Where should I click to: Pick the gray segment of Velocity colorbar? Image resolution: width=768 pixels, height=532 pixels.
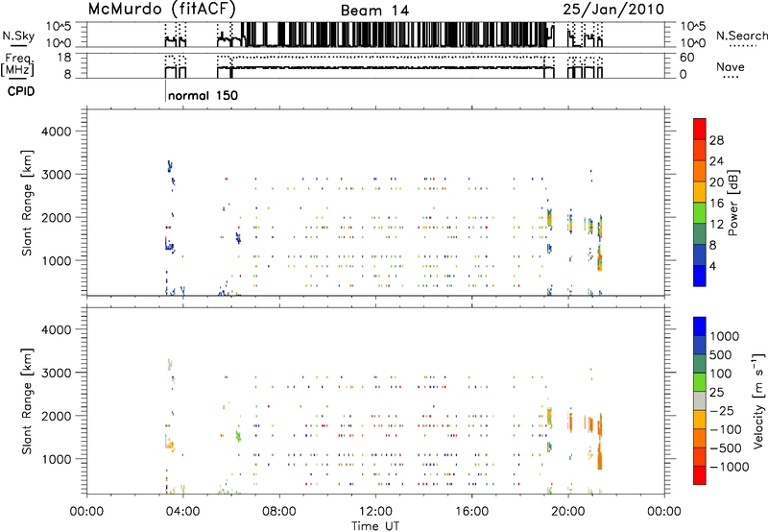click(700, 400)
